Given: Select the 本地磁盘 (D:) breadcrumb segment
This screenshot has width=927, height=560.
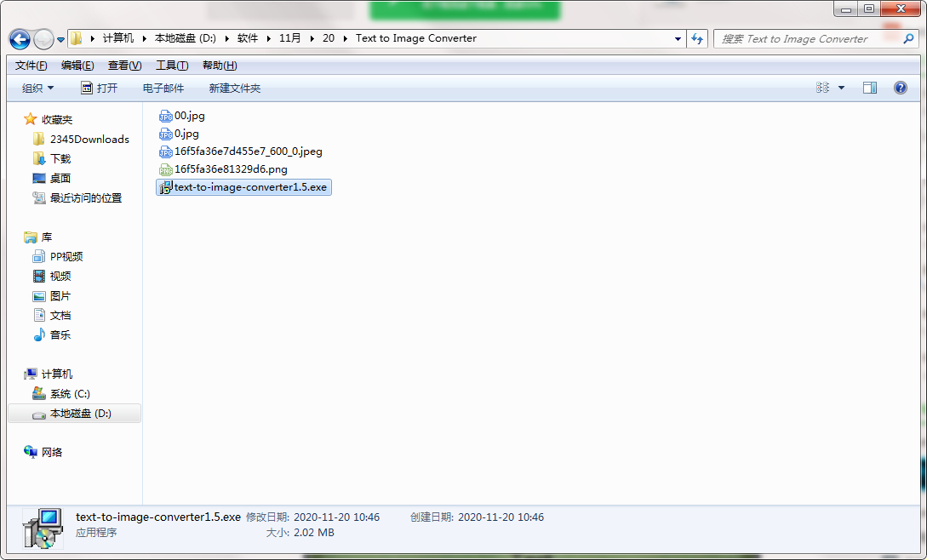Looking at the screenshot, I should [x=185, y=38].
